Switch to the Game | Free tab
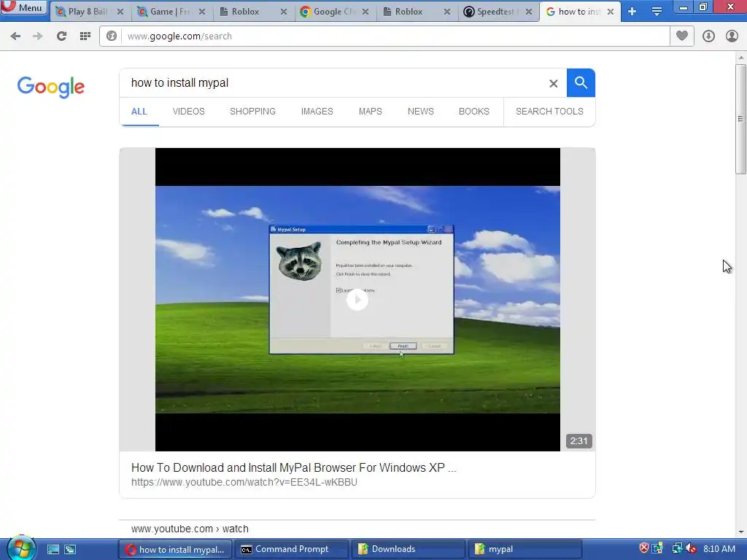747x560 pixels. tap(171, 12)
